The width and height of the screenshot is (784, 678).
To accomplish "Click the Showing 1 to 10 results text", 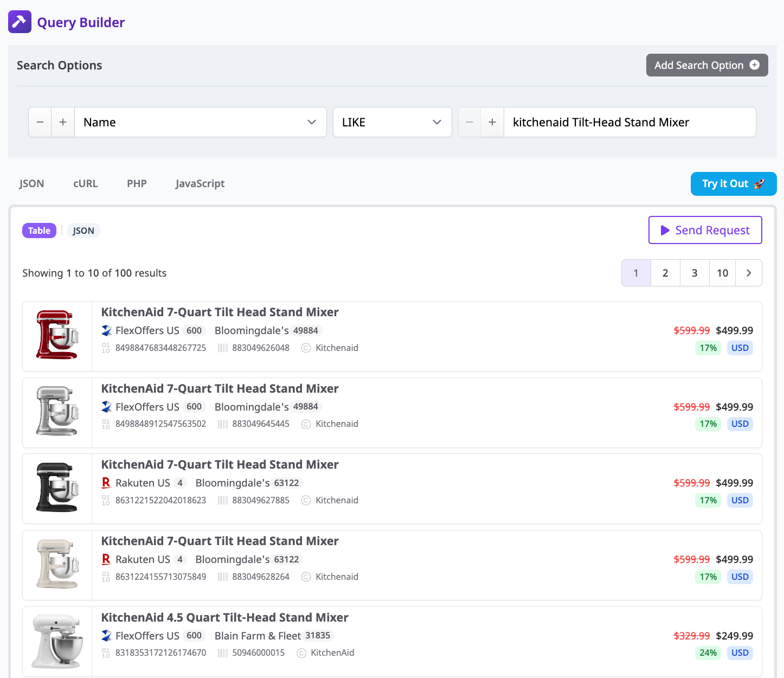I will click(94, 273).
